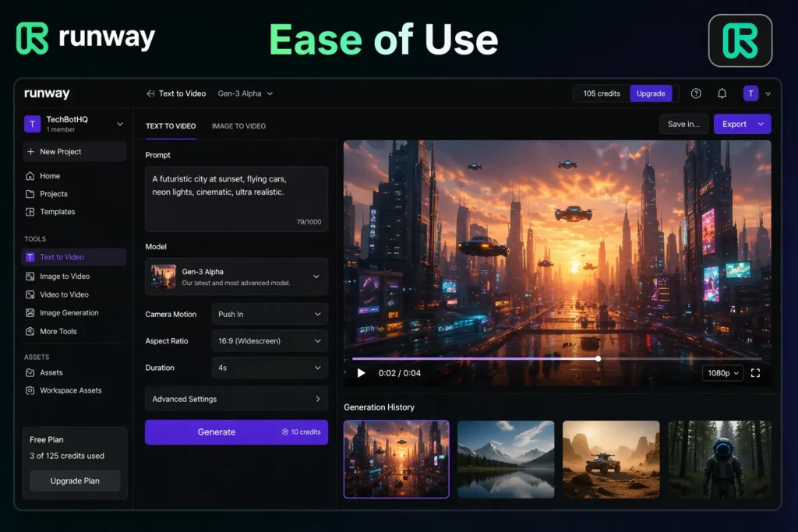The image size is (798, 532).
Task: Click the video progress slider handle
Action: point(598,358)
